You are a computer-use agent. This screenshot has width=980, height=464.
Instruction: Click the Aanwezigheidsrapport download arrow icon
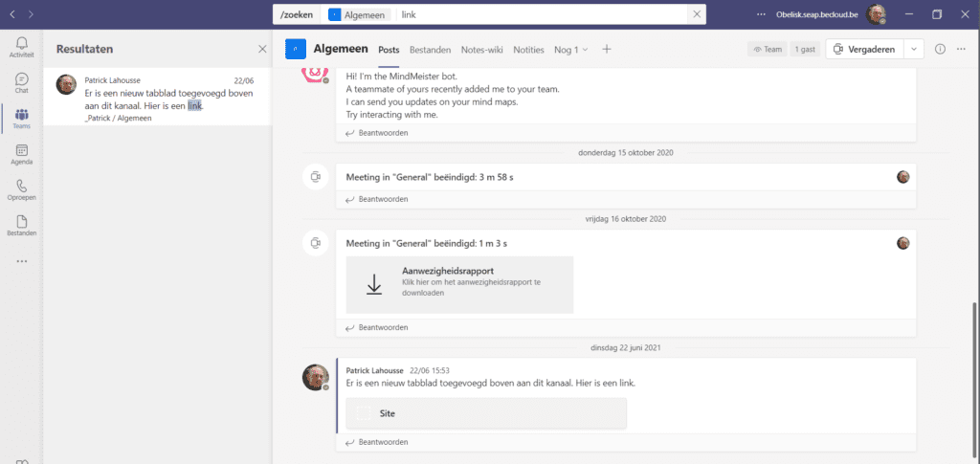374,284
